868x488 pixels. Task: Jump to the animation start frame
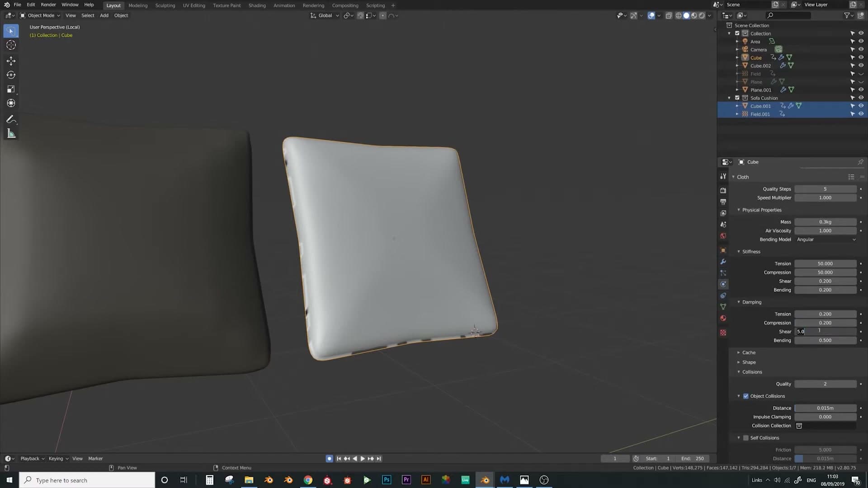(x=339, y=459)
